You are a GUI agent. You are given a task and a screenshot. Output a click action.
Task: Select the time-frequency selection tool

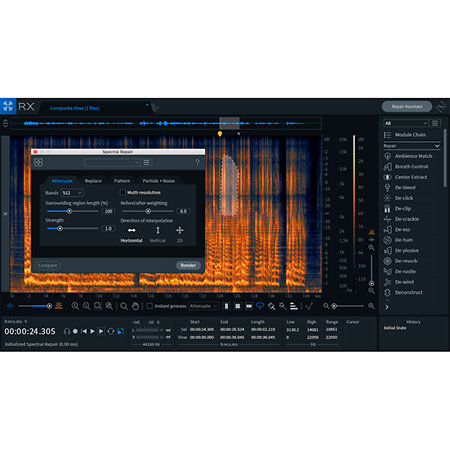click(237, 306)
